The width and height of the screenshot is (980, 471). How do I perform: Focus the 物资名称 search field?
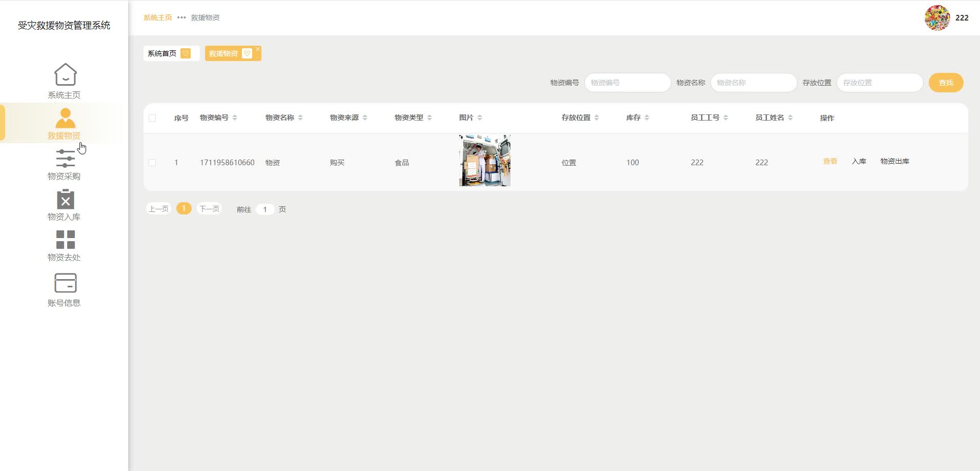coord(753,83)
